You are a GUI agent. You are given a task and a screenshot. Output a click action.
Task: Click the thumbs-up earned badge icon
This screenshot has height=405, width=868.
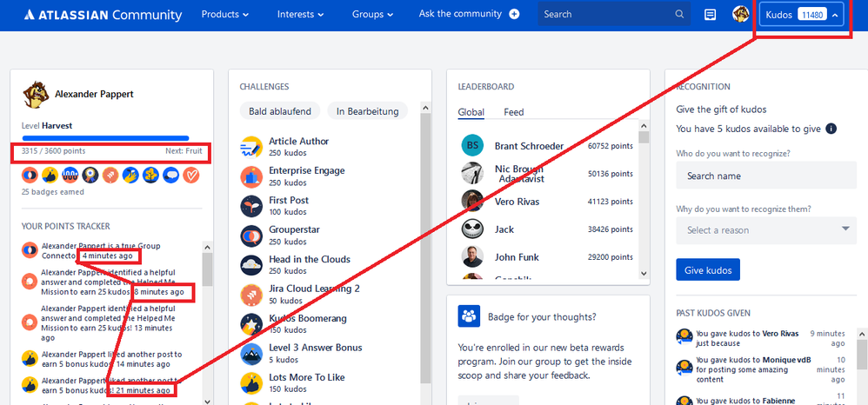(x=50, y=176)
